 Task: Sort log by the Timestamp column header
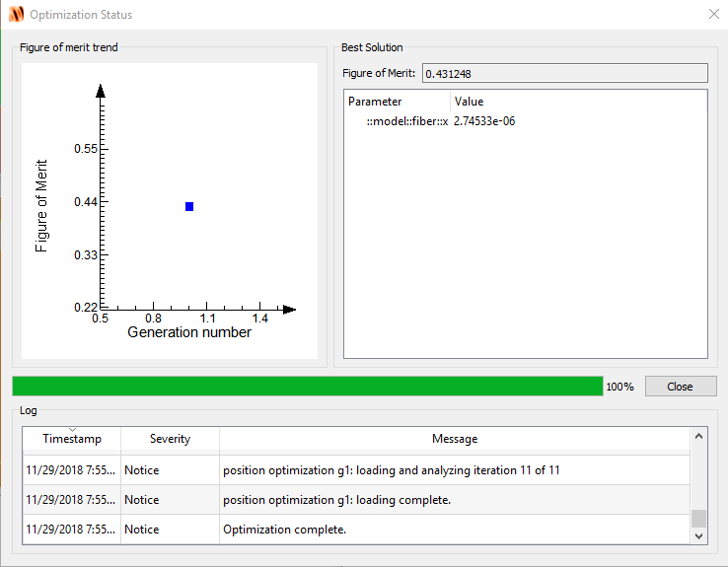72,439
